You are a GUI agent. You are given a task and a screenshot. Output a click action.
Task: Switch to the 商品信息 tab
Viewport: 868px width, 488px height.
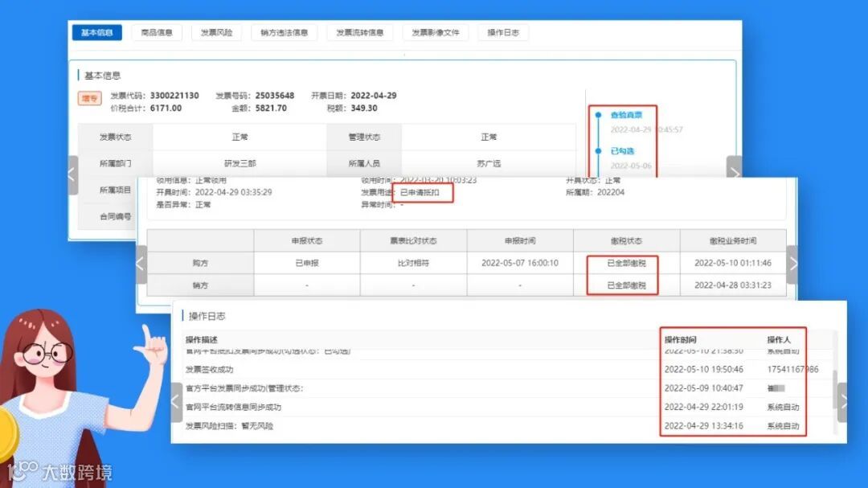click(x=157, y=33)
